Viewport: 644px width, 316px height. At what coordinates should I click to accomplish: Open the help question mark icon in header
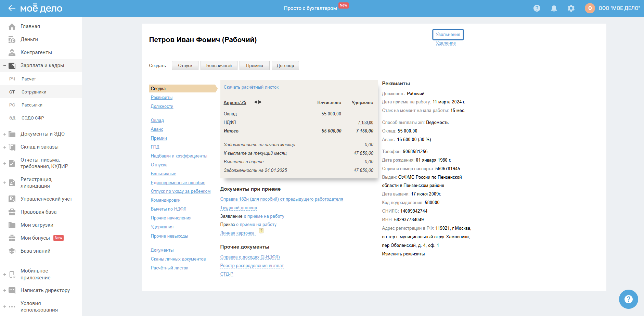point(537,8)
